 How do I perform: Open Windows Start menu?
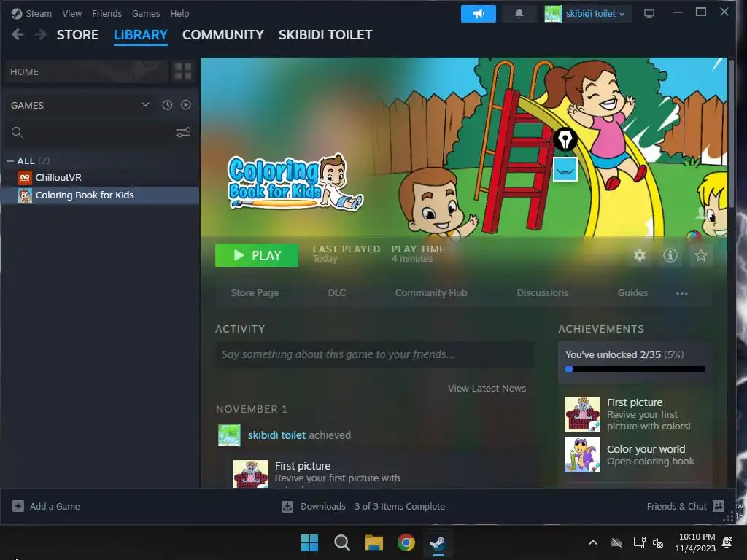(309, 542)
